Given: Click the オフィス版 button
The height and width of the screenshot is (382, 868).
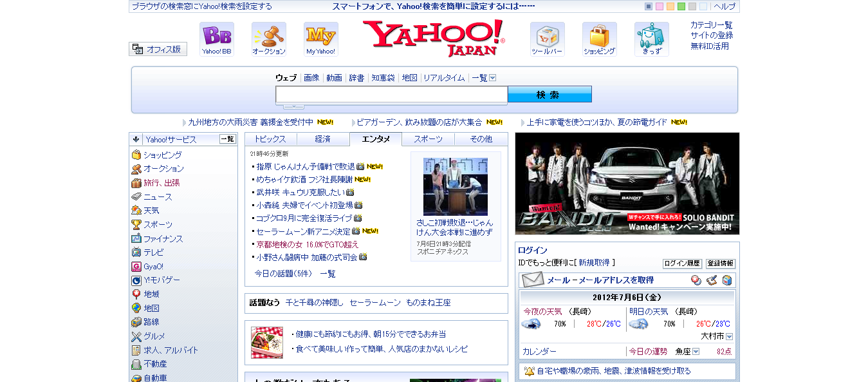Looking at the screenshot, I should tap(158, 49).
